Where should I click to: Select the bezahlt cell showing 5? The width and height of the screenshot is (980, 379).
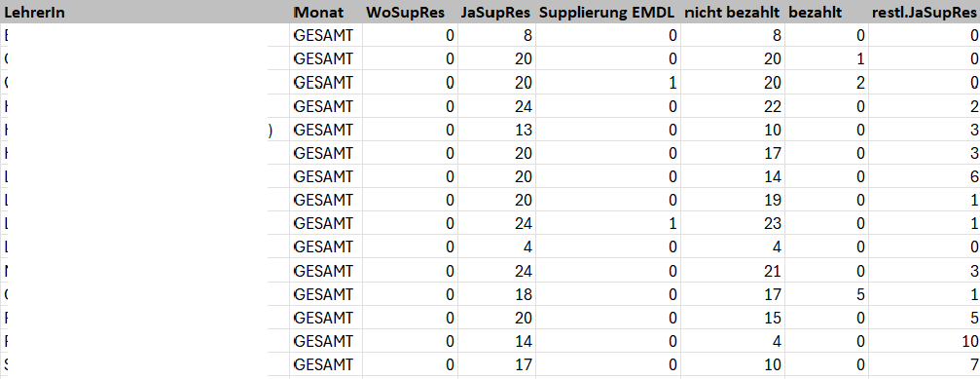826,294
